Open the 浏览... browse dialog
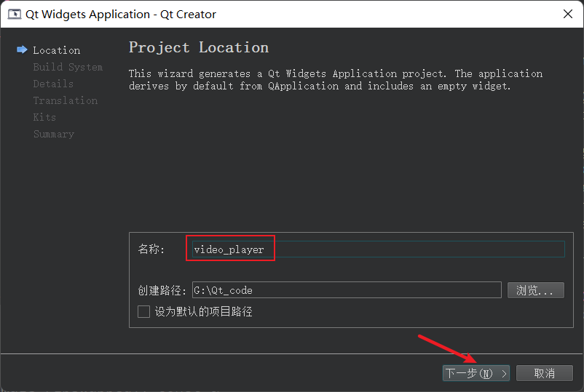This screenshot has height=392, width=584. (536, 290)
